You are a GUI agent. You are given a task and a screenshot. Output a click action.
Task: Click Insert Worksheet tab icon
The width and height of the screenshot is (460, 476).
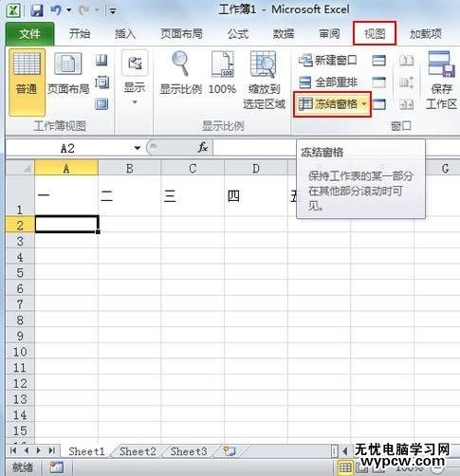(x=230, y=451)
